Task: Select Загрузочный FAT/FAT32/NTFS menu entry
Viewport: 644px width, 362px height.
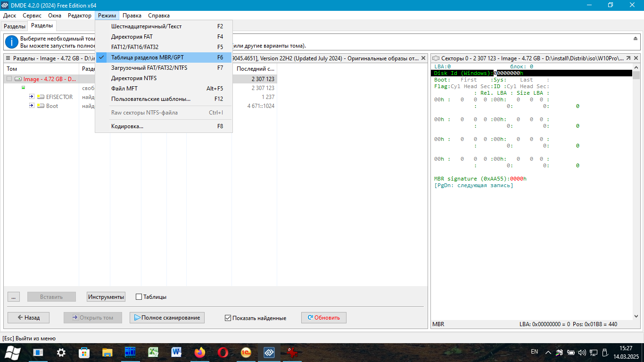Action: point(149,68)
